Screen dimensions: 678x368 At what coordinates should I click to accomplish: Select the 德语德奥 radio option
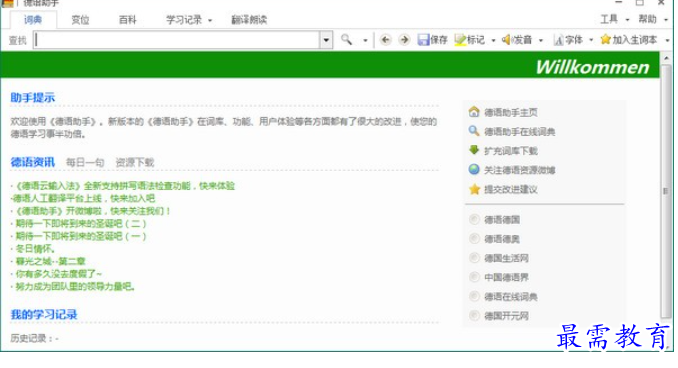tap(474, 239)
